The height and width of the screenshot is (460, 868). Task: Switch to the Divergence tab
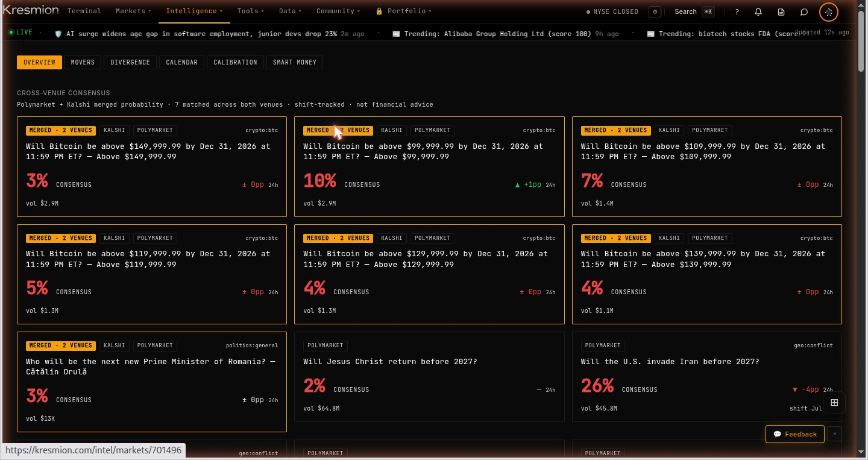[130, 62]
